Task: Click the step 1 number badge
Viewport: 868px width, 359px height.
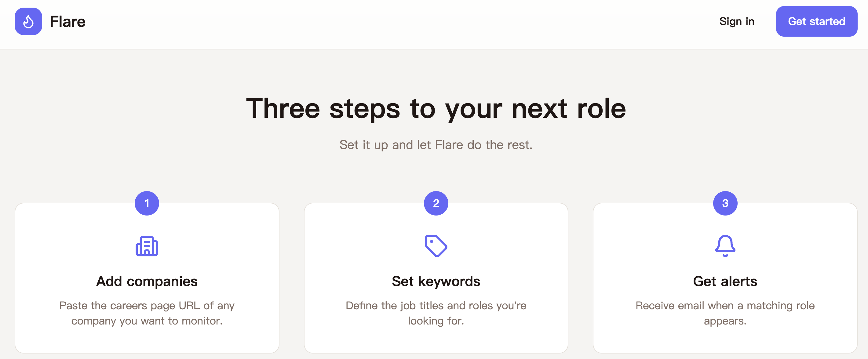Action: [x=147, y=203]
